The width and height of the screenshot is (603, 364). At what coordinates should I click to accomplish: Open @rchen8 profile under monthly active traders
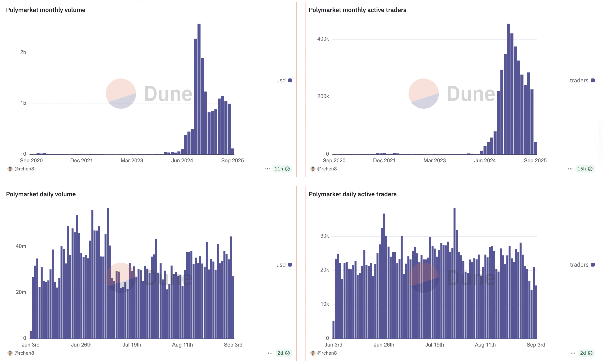pos(327,169)
